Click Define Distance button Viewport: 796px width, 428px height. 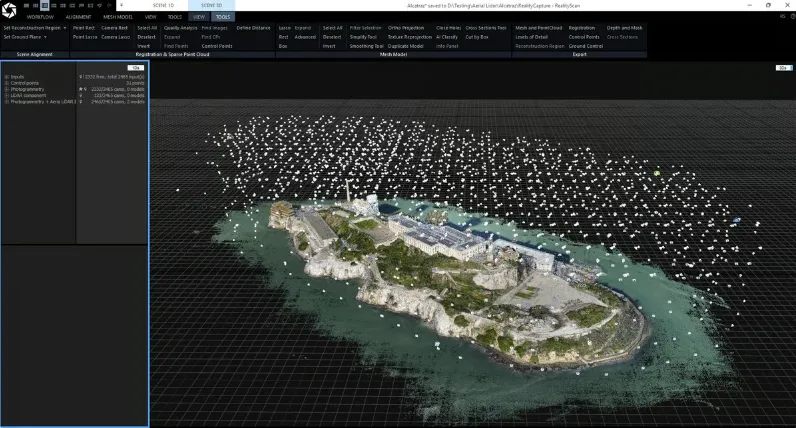pyautogui.click(x=253, y=28)
